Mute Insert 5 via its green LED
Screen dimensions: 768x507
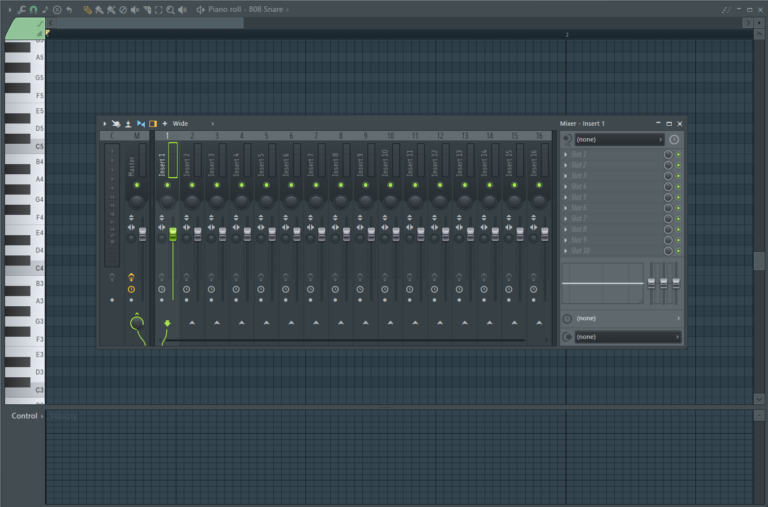[x=266, y=185]
